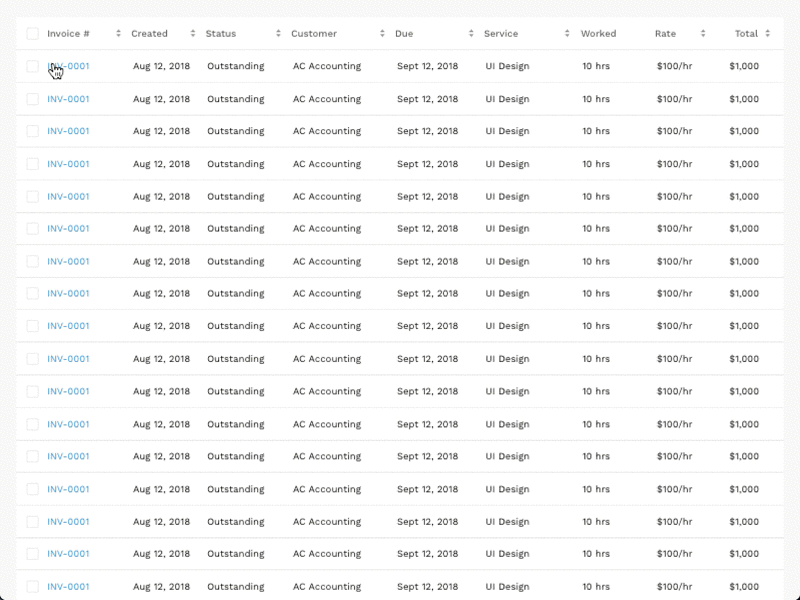The width and height of the screenshot is (800, 600).
Task: Click the Customer column header label
Action: 314,34
